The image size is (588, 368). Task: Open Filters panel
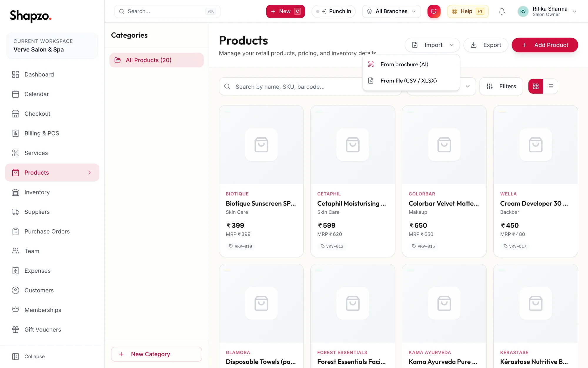(x=501, y=86)
